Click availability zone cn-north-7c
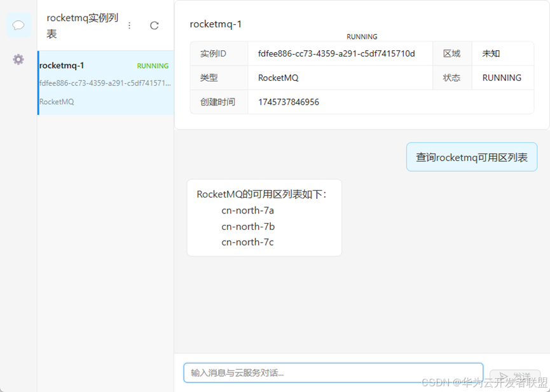 coord(247,242)
